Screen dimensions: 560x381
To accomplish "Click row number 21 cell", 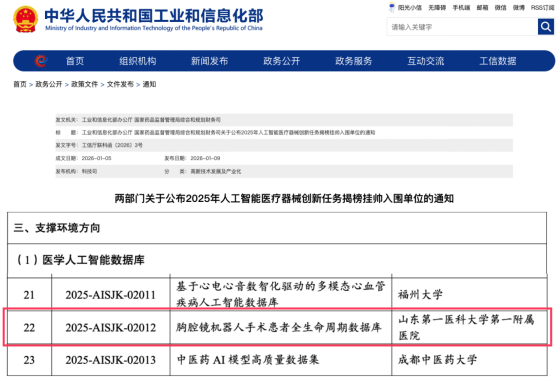I will tap(29, 295).
